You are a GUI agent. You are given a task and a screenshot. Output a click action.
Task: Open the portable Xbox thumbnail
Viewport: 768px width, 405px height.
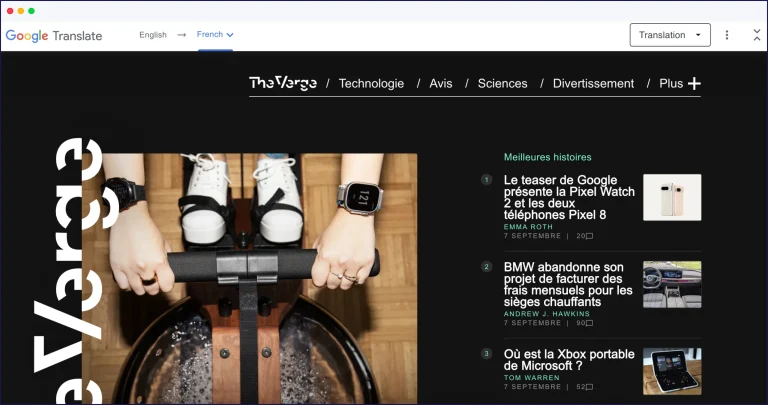[672, 371]
